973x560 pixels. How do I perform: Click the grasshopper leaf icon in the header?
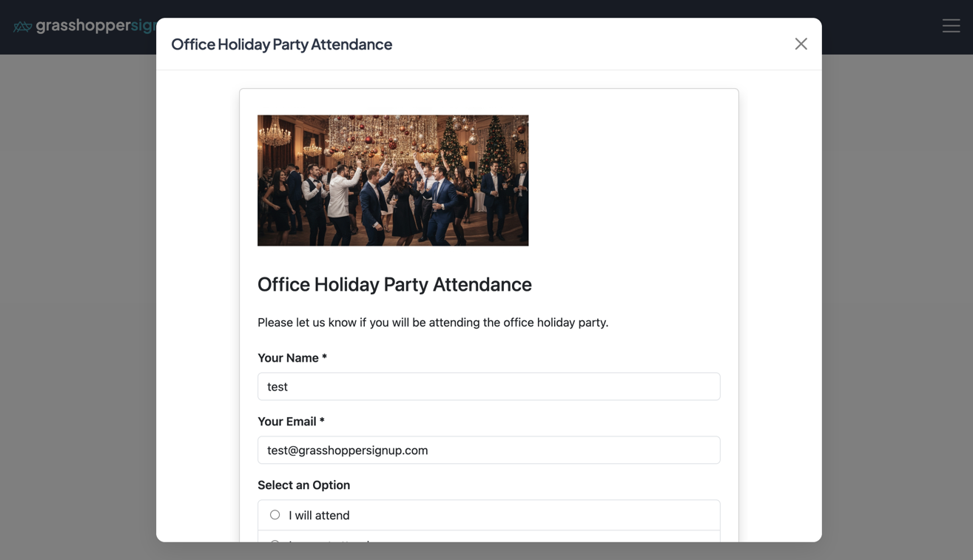[x=22, y=24]
